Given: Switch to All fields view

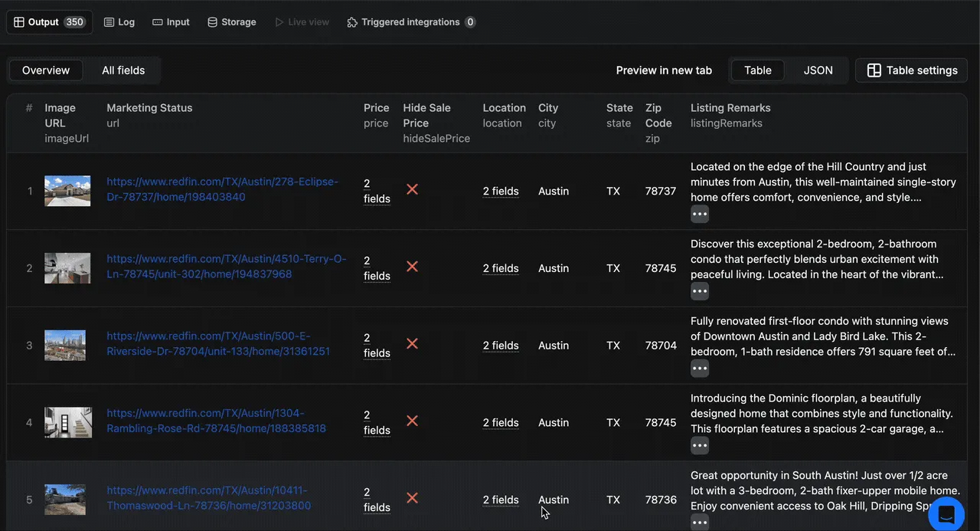Looking at the screenshot, I should [x=123, y=70].
